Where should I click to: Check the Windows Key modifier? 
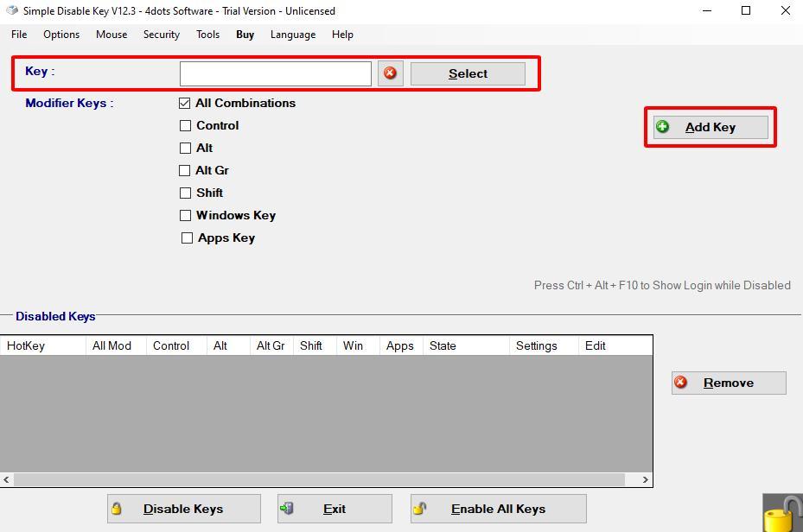pos(184,215)
